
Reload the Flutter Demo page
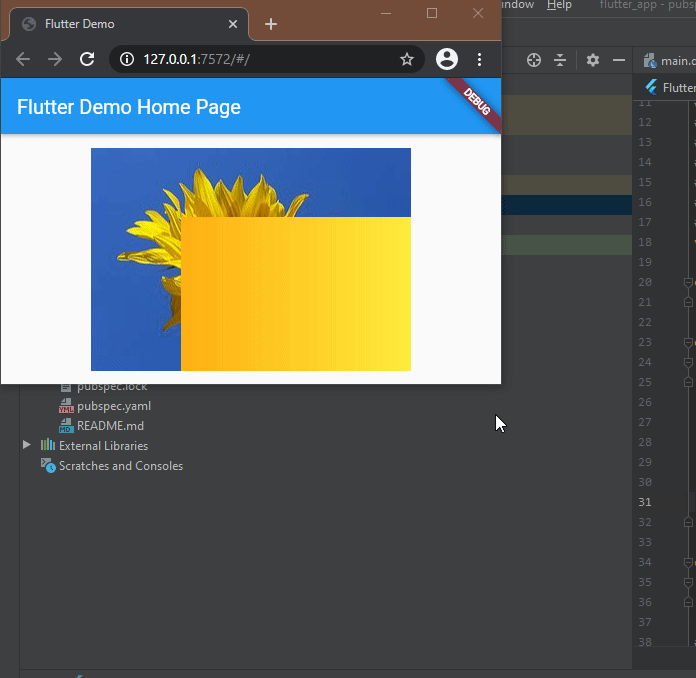point(87,59)
